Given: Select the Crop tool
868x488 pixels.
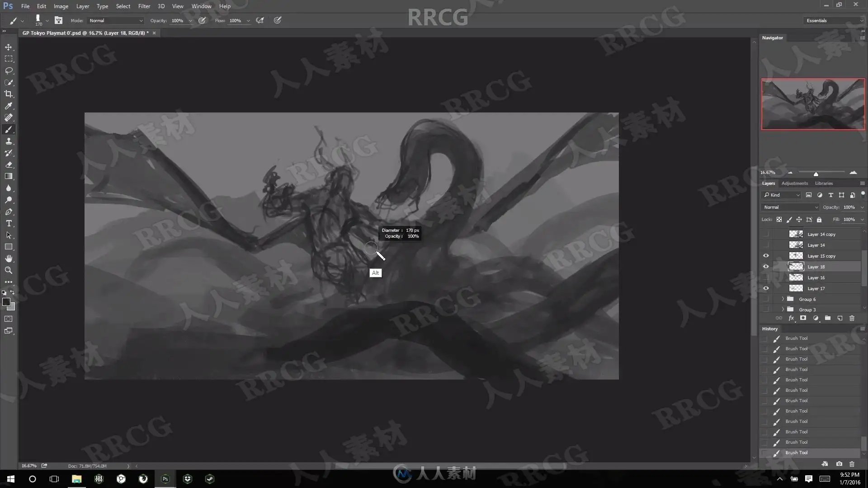Looking at the screenshot, I should point(9,94).
